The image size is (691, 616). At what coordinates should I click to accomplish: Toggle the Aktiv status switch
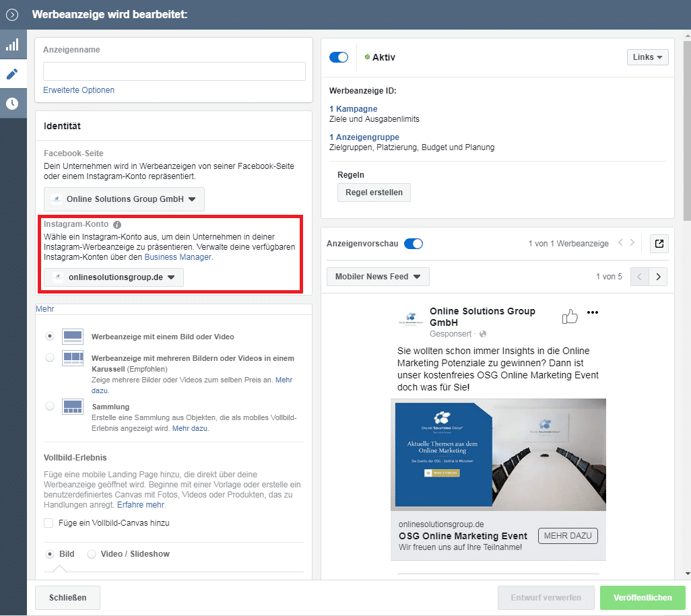(x=339, y=57)
